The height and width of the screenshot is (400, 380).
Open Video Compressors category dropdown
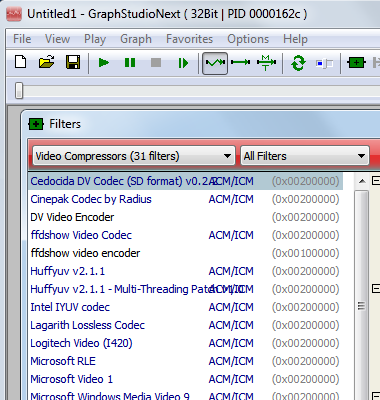pyautogui.click(x=134, y=156)
